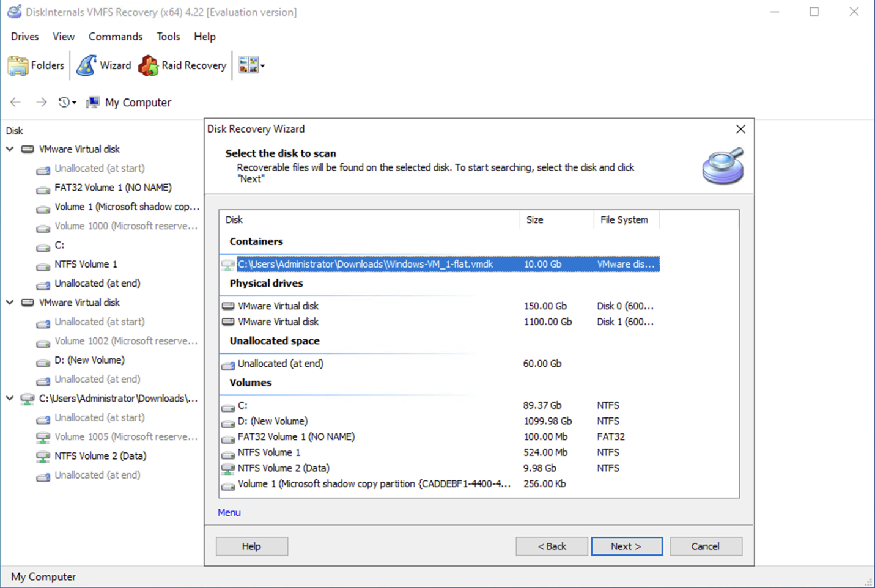Select the 150.00 Gb VMware Virtual disk
Image resolution: width=875 pixels, height=588 pixels.
point(439,306)
